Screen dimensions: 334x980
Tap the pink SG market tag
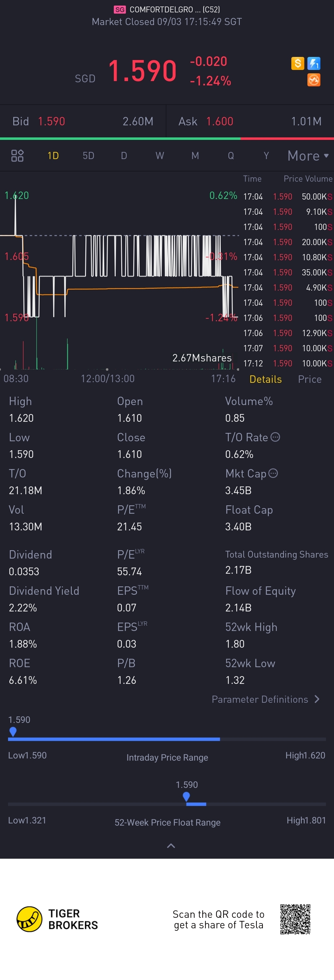[x=119, y=10]
